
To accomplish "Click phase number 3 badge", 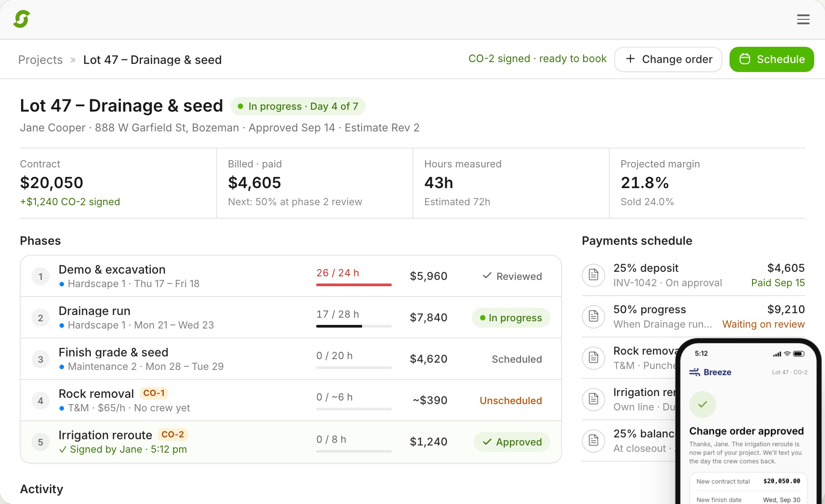I will 41,359.
